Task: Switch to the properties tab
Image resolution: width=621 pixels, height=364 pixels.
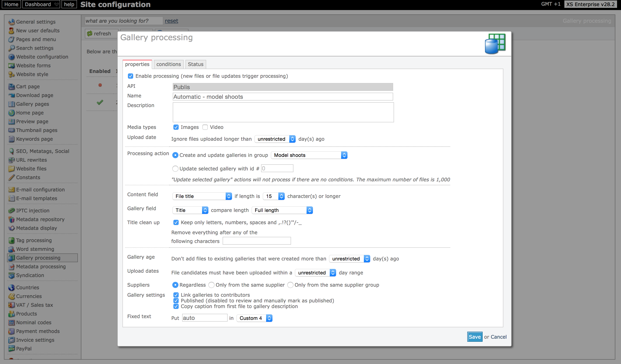Action: point(137,64)
